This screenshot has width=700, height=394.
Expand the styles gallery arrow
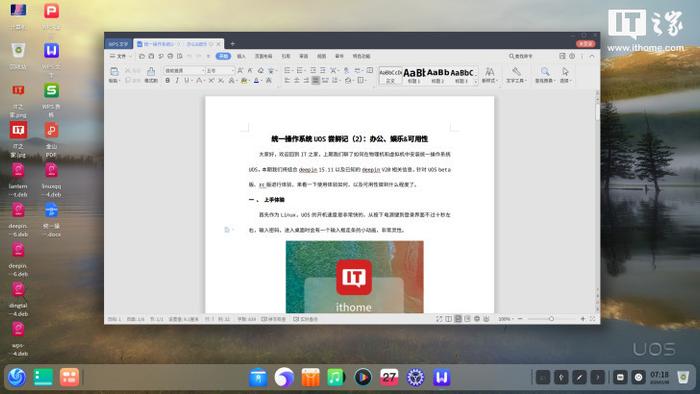click(x=476, y=81)
